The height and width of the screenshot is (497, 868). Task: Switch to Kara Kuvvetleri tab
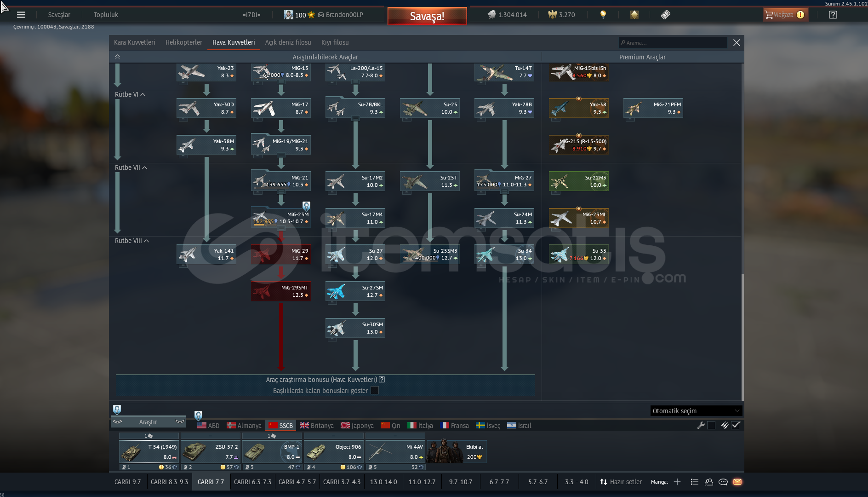tap(134, 42)
